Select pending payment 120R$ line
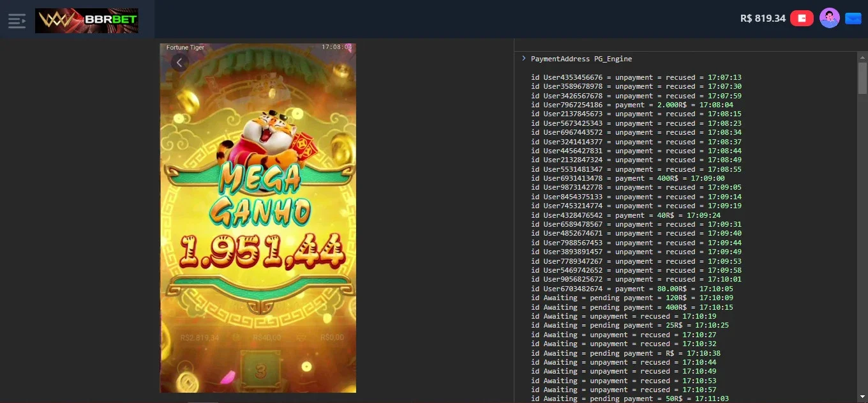Viewport: 868px width, 403px height. pos(632,298)
